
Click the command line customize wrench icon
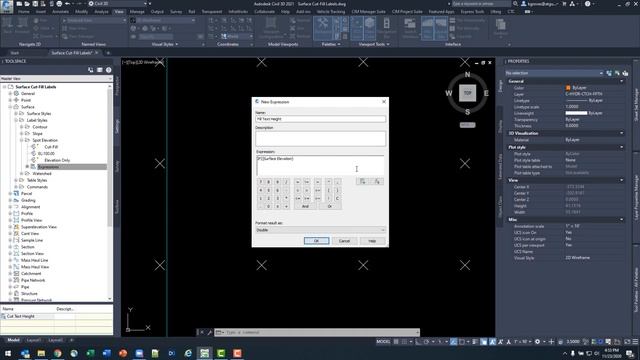210,332
